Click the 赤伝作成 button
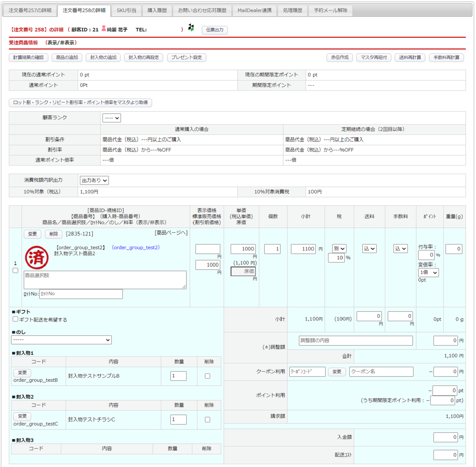 (340, 57)
